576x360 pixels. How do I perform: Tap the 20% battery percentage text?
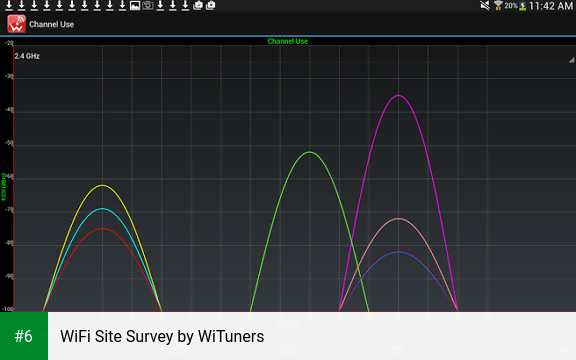(511, 6)
